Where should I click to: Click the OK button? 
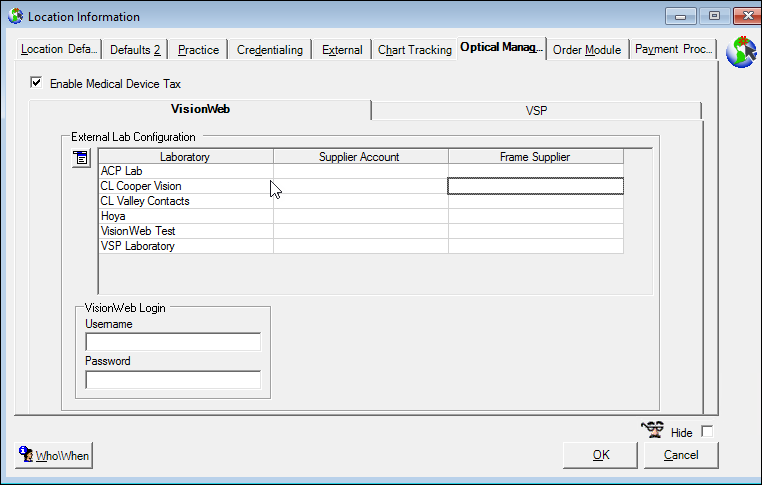tap(601, 455)
